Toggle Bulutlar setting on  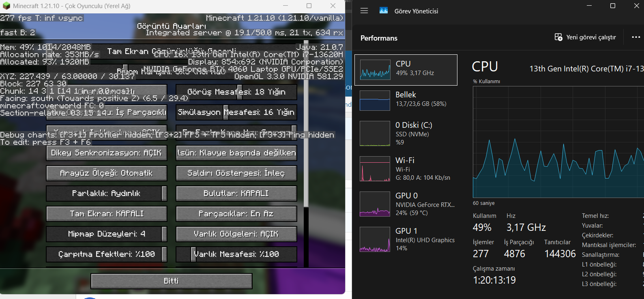click(x=236, y=194)
